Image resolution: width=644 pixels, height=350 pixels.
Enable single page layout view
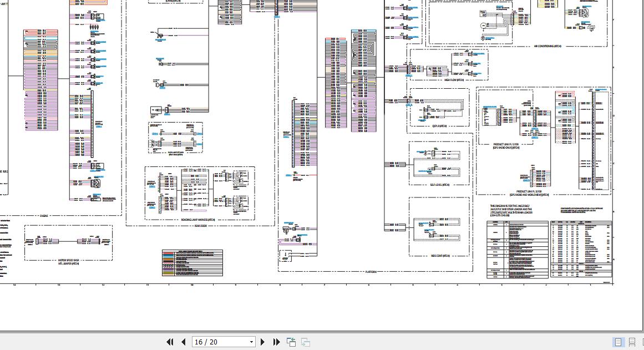tap(618, 342)
